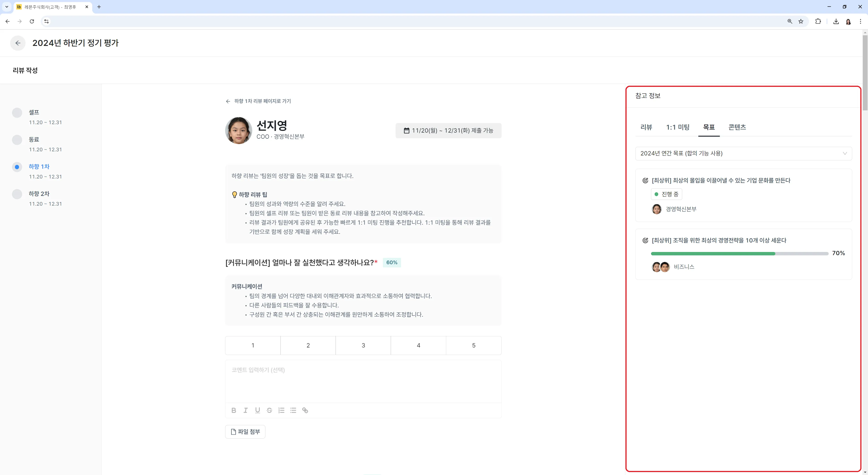Screen dimensions: 868x475
Task: Select the 하향 1차 review step
Action: (37, 171)
